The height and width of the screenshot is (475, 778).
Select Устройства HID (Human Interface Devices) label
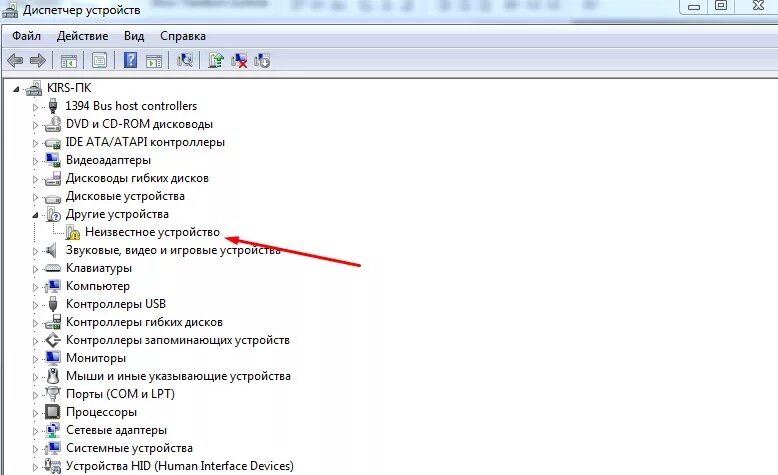click(x=180, y=466)
